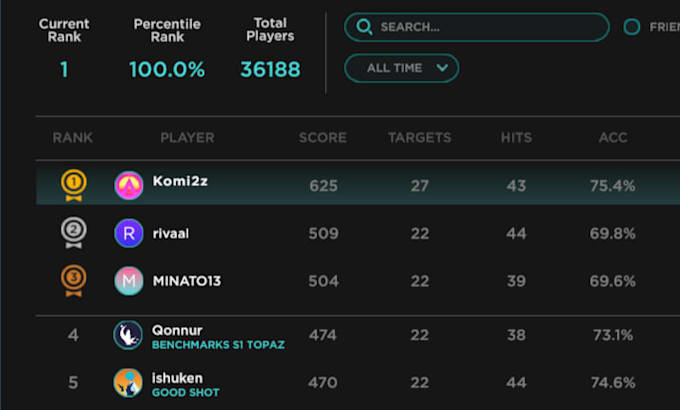
Task: Click the search magnifier icon
Action: coord(365,27)
